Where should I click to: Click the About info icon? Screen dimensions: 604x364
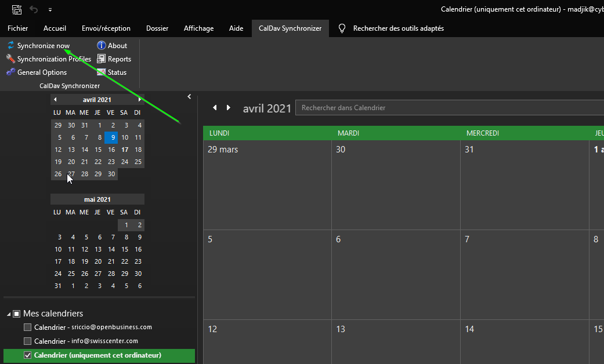[102, 46]
